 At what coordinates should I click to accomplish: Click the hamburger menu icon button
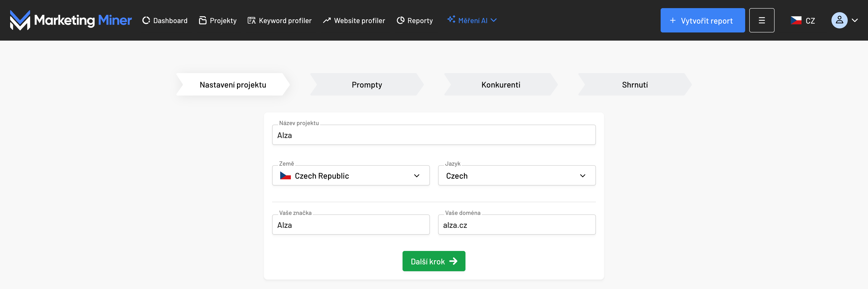[x=761, y=20]
